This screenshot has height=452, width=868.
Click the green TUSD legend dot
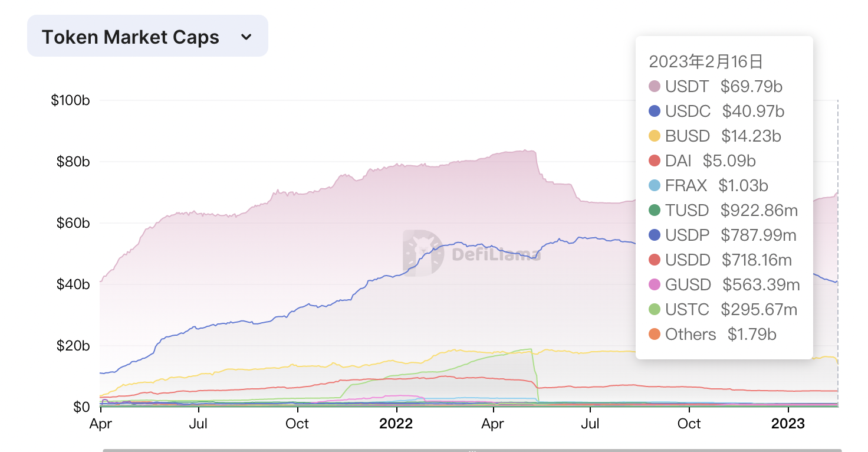(654, 211)
